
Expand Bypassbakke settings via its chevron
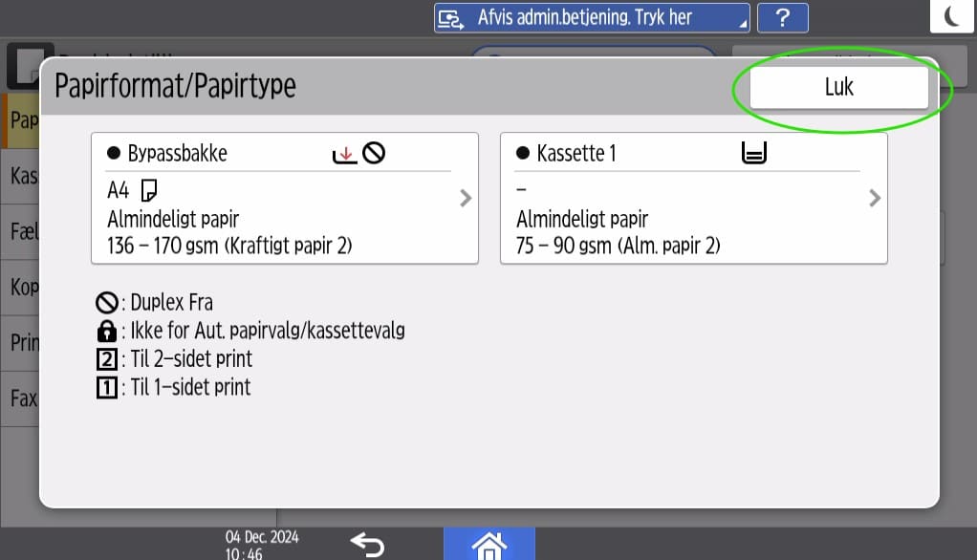coord(466,199)
